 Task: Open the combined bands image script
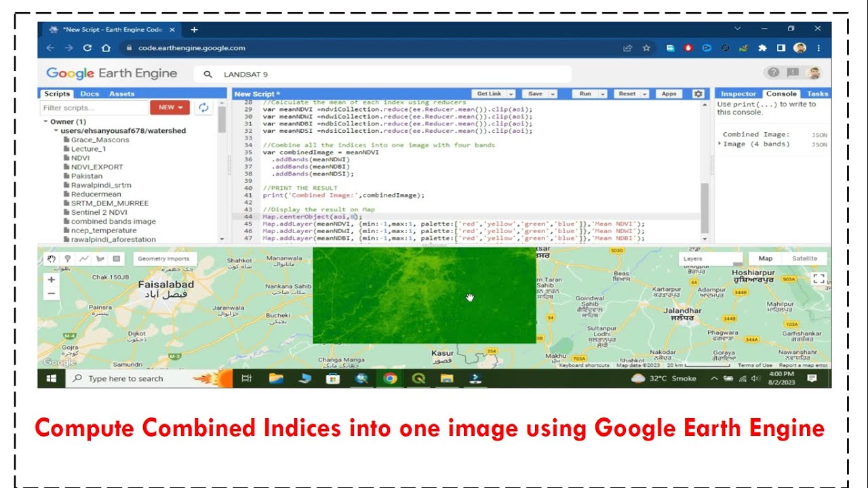tap(113, 221)
